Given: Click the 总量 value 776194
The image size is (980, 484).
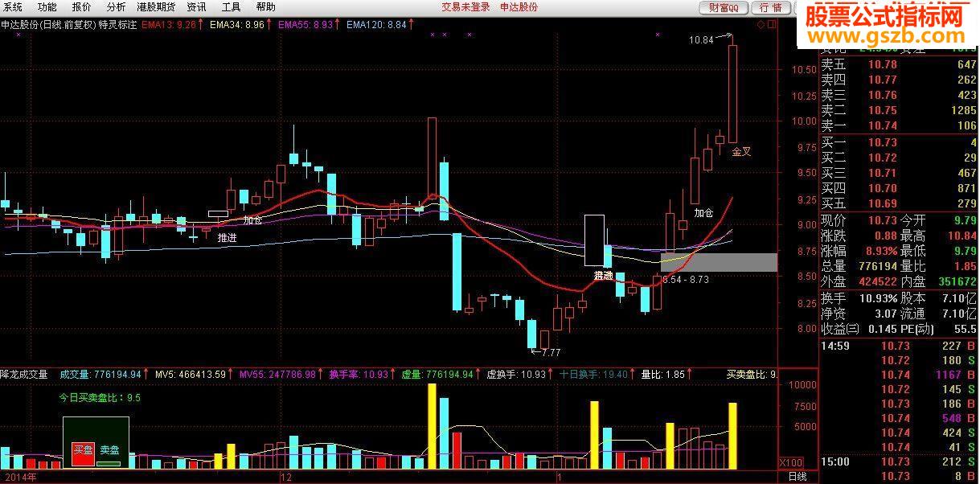Looking at the screenshot, I should coord(876,266).
